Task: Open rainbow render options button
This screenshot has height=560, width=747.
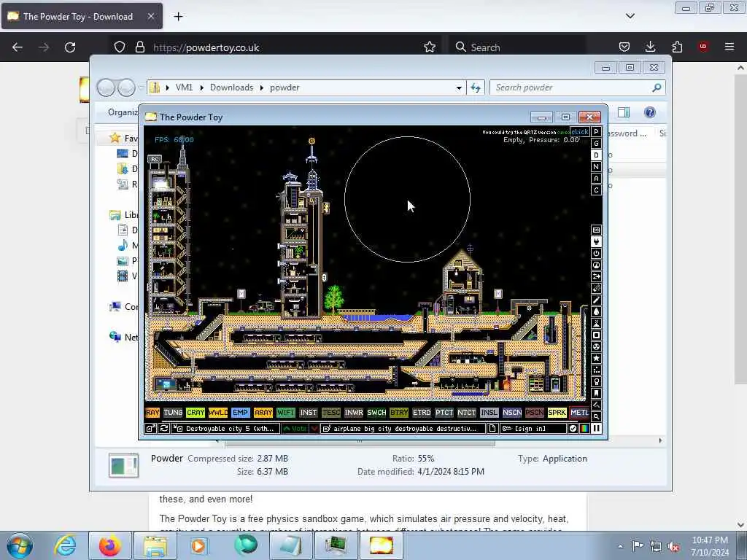Action: coord(584,429)
